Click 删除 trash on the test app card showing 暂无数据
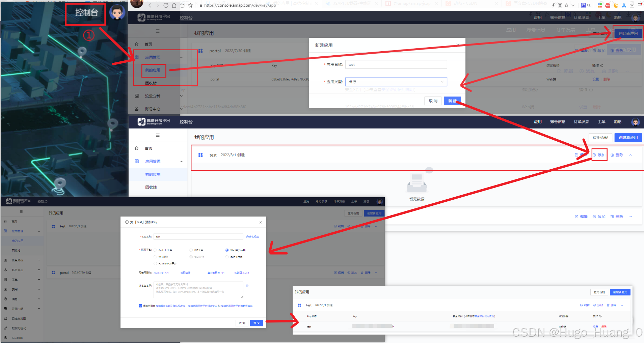The image size is (644, 343). [x=617, y=155]
